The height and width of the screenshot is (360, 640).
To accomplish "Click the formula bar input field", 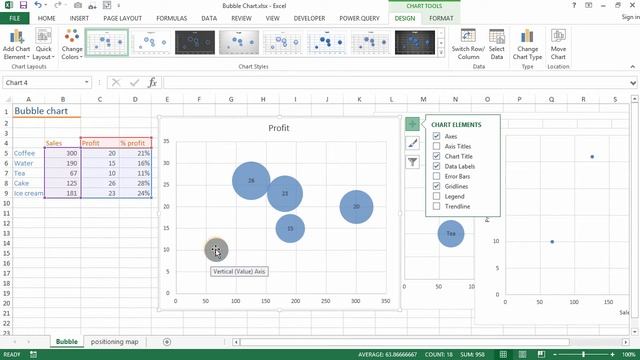I will click(395, 83).
